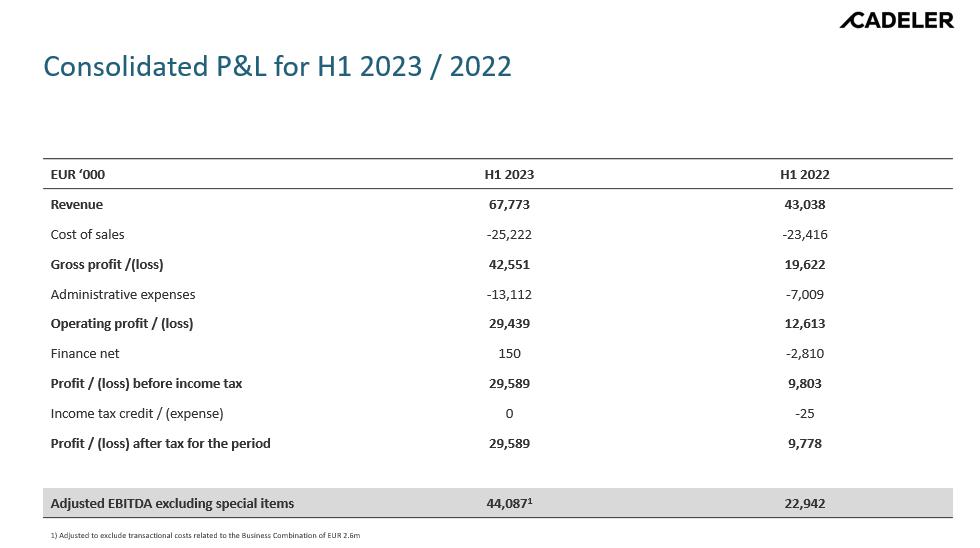Select the slide title 'Consolidated P&L for H1 2023 / 2022'

tap(277, 66)
